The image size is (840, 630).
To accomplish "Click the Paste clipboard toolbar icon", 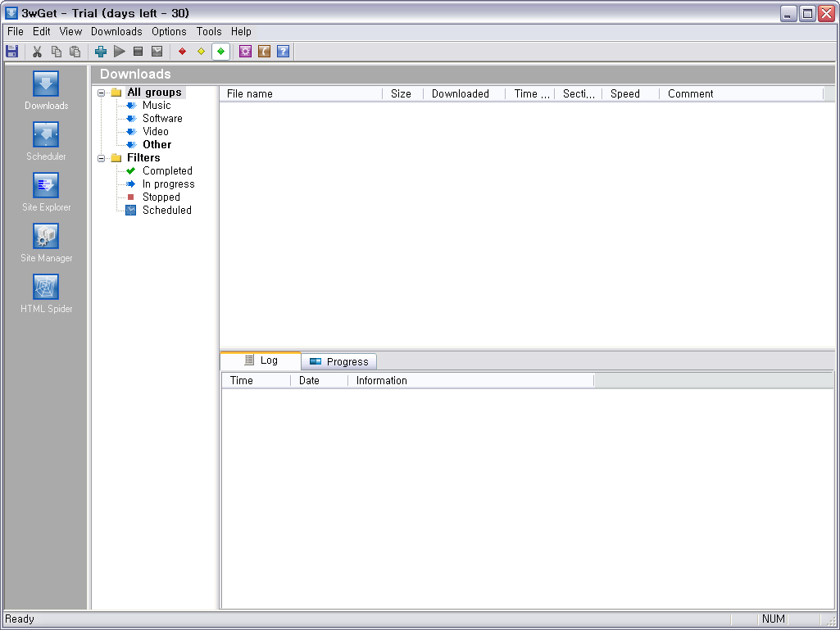I will pos(75,52).
